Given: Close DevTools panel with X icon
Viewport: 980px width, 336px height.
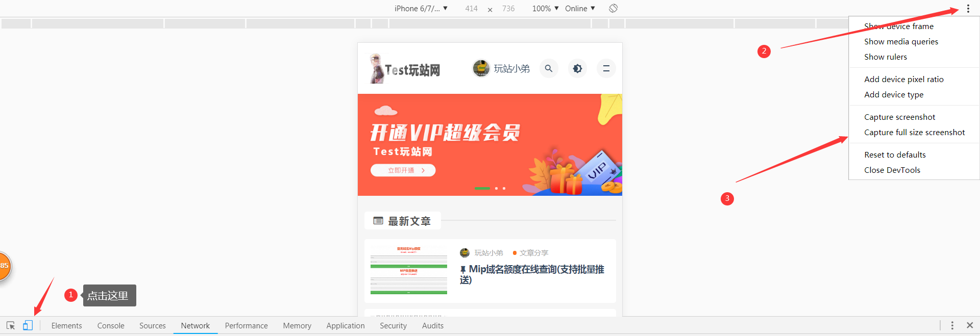Looking at the screenshot, I should (x=970, y=325).
